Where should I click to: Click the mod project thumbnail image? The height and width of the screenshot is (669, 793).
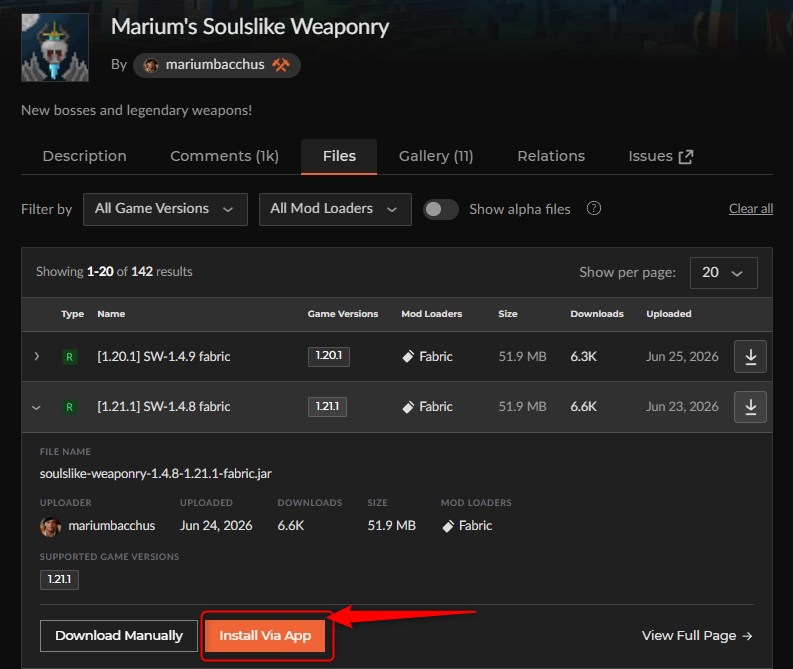click(55, 47)
